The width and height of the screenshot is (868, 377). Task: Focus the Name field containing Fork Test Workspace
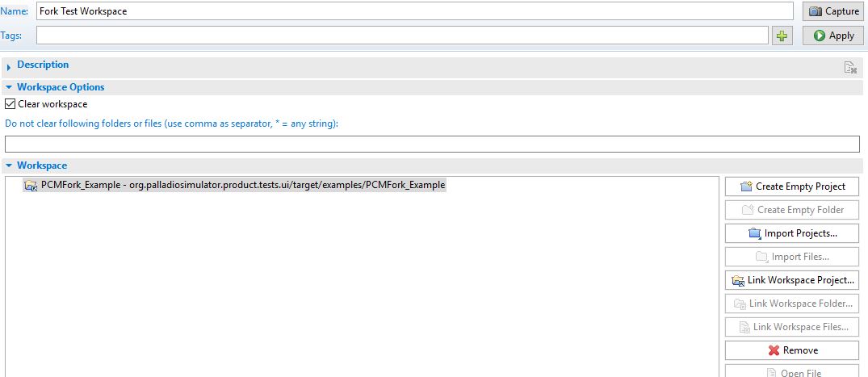[415, 11]
